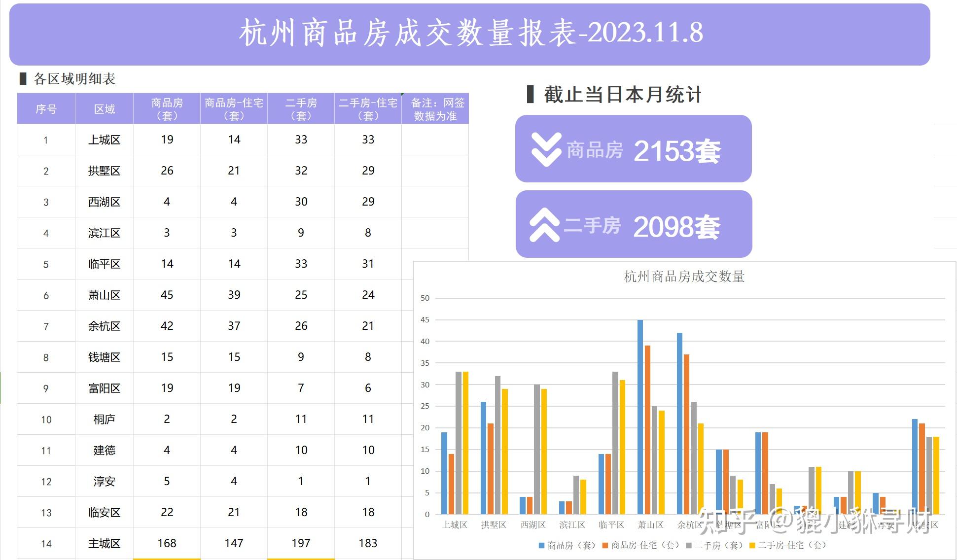Screen dimensions: 957x560
Task: Click the 西湖区 cell in the table
Action: (x=105, y=202)
